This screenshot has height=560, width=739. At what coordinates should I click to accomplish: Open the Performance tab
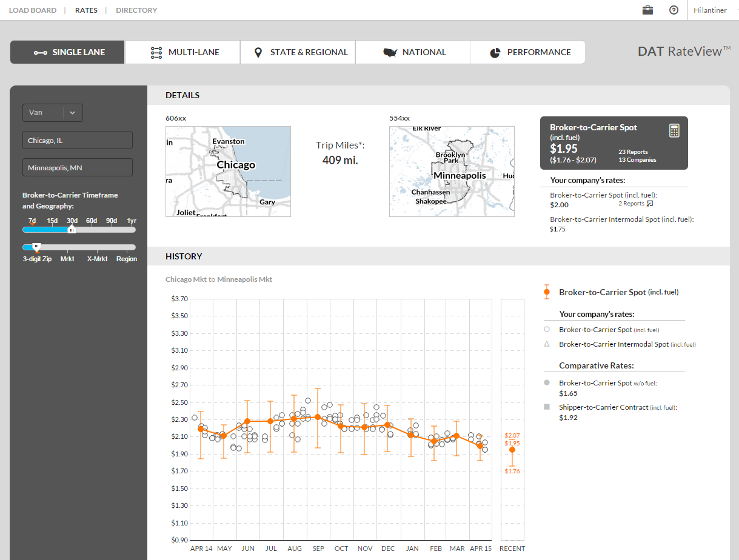tap(527, 52)
